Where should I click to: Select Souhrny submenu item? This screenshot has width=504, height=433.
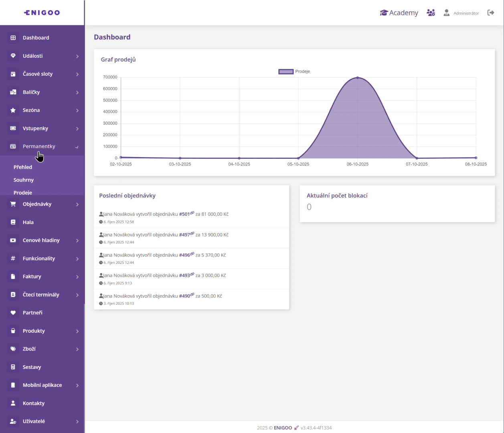24,180
